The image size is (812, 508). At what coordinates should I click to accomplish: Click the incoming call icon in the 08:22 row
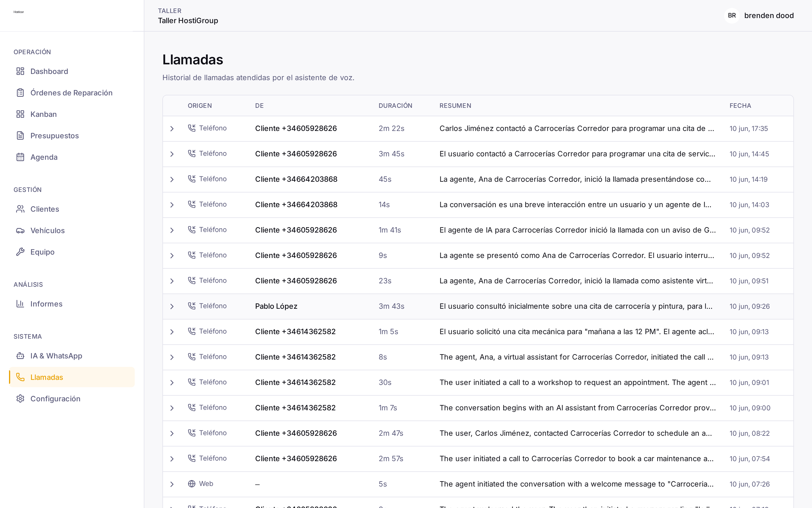[192, 433]
